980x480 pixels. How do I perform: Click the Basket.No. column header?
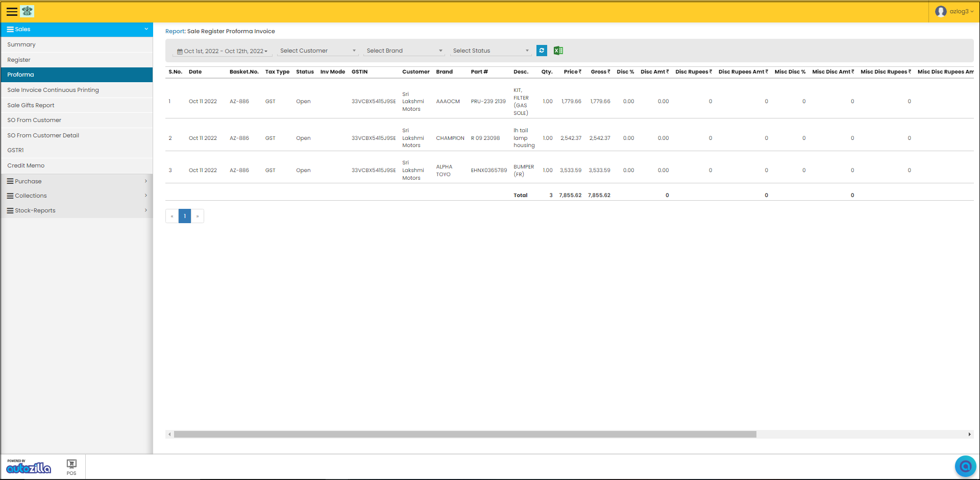click(244, 72)
